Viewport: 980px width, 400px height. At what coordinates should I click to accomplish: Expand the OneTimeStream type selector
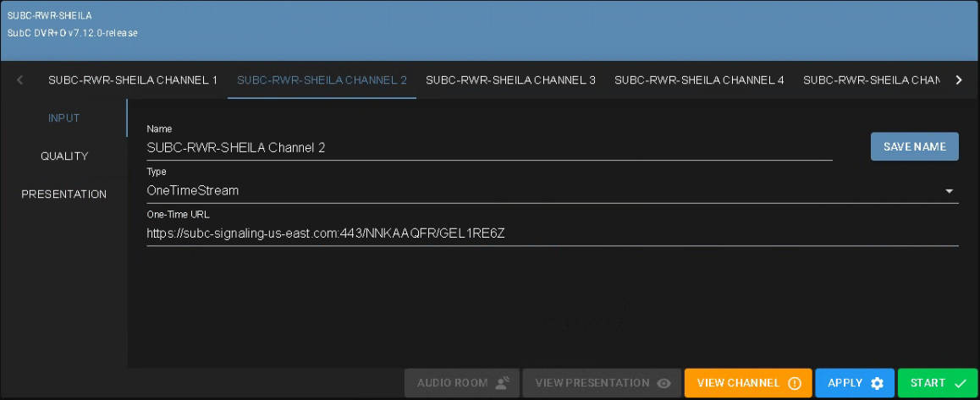(x=542, y=191)
